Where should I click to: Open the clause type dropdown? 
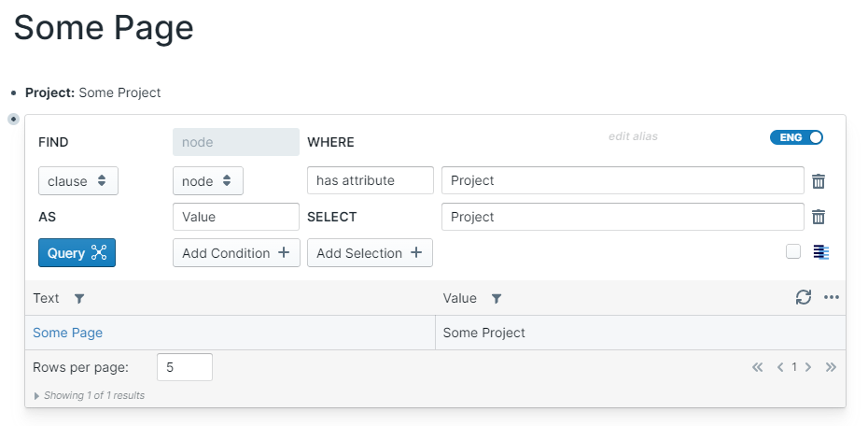[77, 180]
